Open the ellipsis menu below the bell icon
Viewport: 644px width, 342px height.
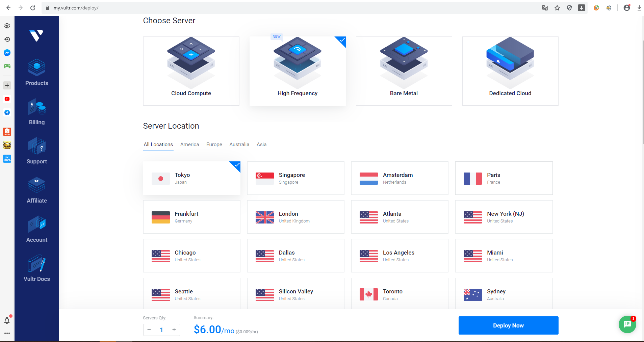click(7, 333)
